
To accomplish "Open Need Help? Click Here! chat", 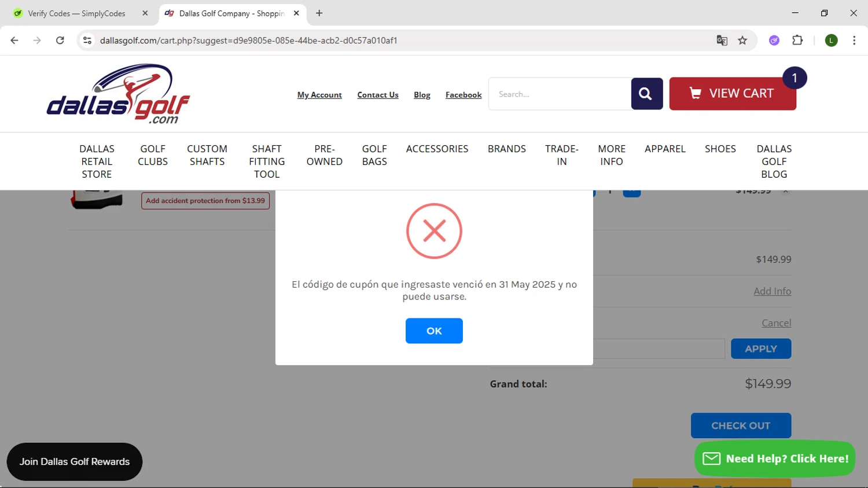I will tap(775, 458).
